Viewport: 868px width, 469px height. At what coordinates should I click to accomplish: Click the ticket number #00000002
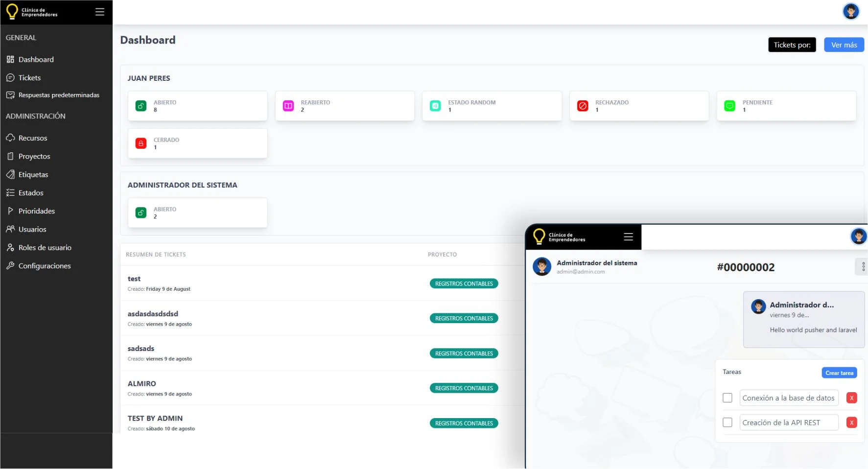click(x=746, y=267)
